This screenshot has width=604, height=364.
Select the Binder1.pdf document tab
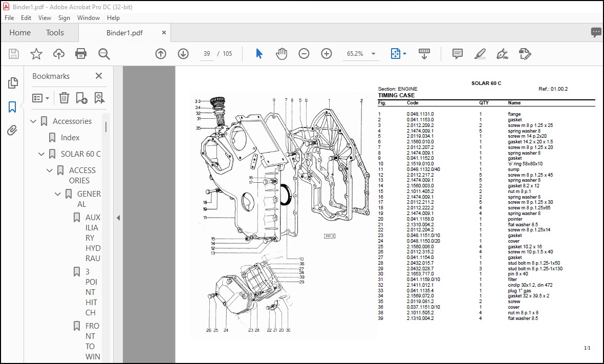(x=124, y=33)
